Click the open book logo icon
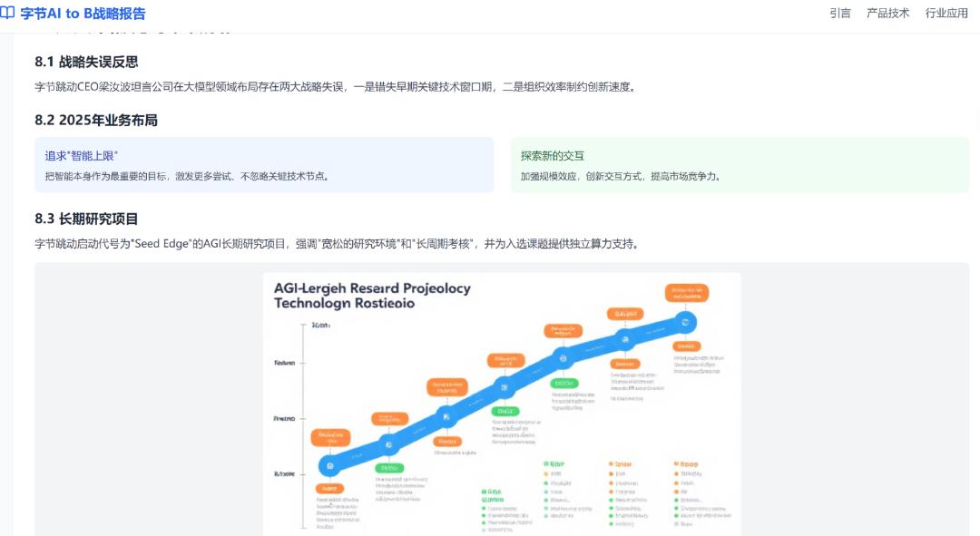980x536 pixels. tap(8, 14)
